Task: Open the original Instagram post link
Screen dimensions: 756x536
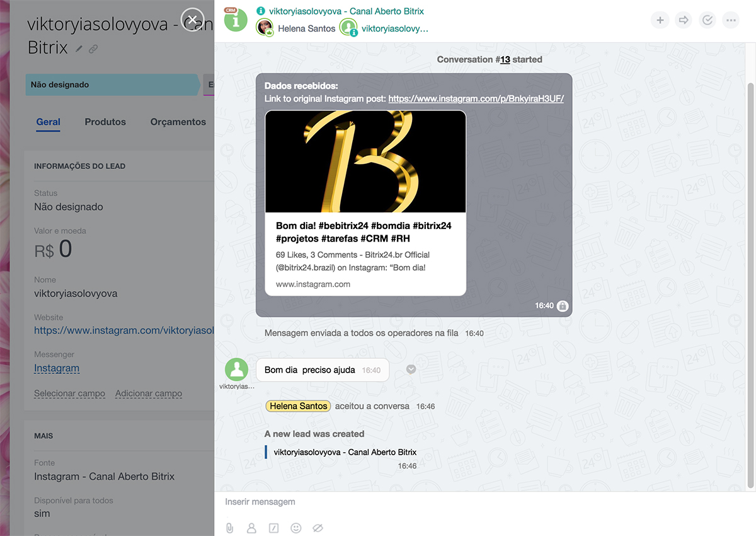Action: point(476,98)
